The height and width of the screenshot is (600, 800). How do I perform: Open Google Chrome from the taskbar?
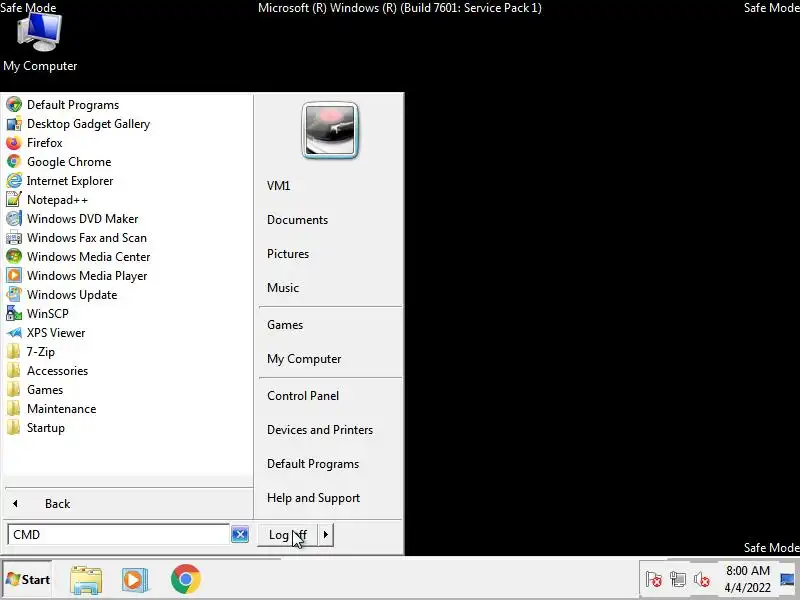[186, 579]
